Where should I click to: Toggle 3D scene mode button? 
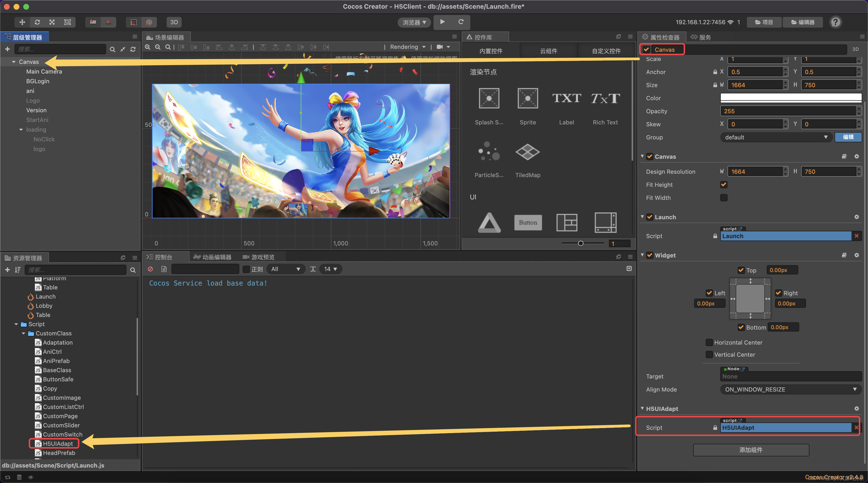[174, 22]
